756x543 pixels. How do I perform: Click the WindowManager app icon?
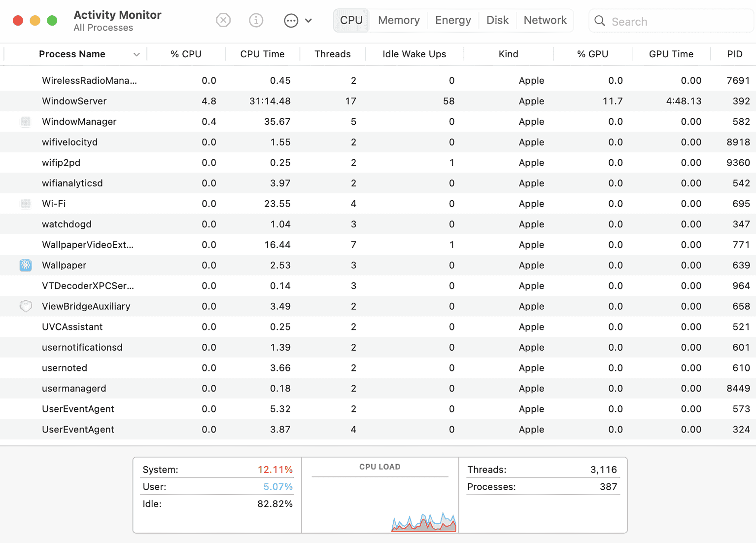(x=25, y=121)
